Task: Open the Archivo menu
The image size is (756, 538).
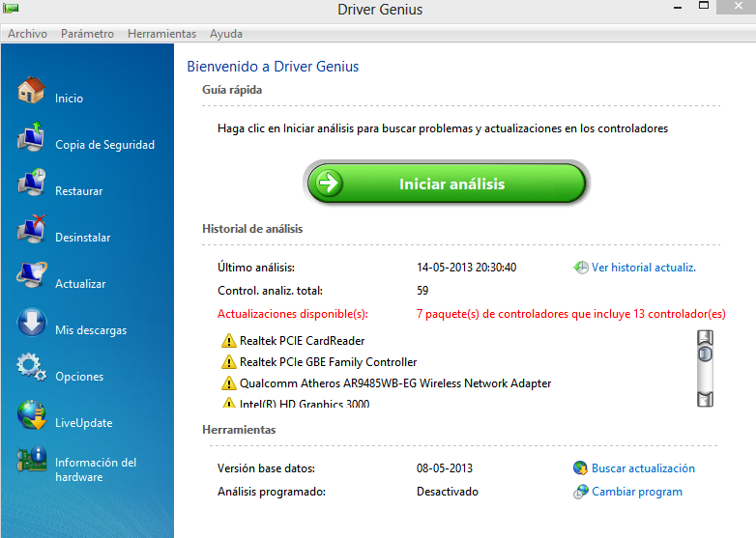Action: click(x=27, y=34)
